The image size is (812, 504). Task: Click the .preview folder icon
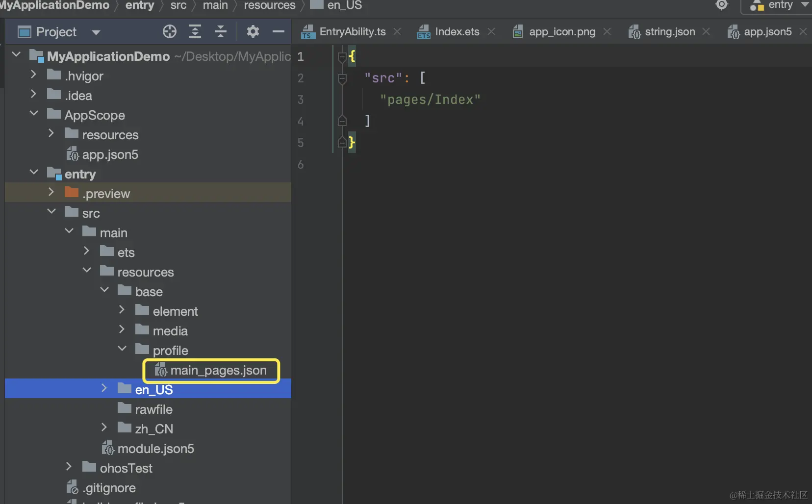(72, 192)
